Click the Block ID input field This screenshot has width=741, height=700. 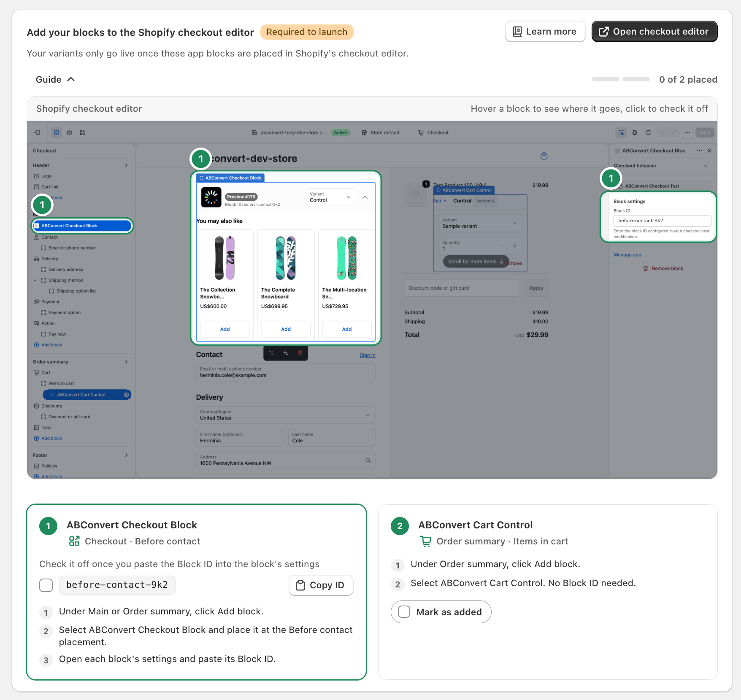coord(662,221)
